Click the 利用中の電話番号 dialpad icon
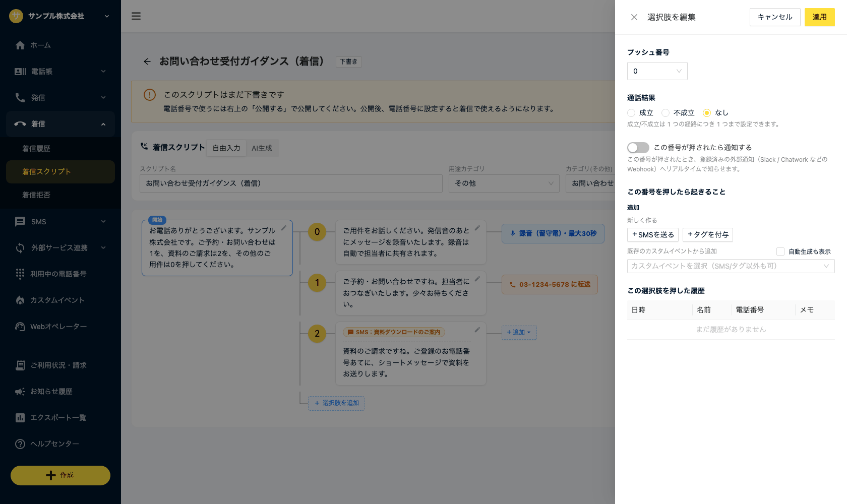This screenshot has height=504, width=847. click(x=20, y=274)
